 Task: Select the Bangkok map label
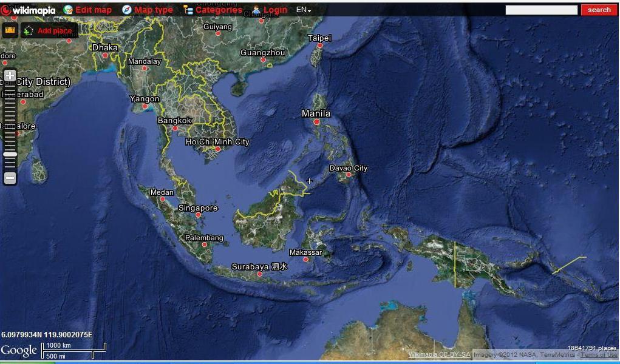coord(174,121)
